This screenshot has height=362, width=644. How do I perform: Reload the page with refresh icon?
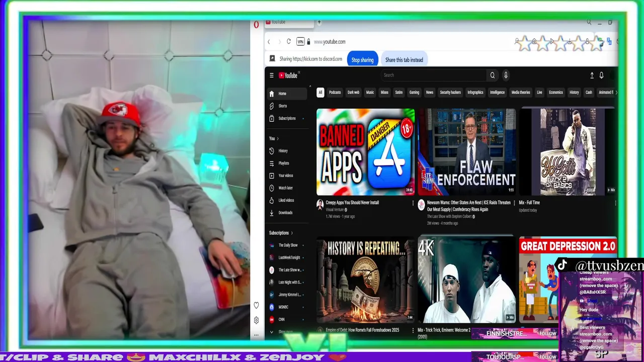289,42
